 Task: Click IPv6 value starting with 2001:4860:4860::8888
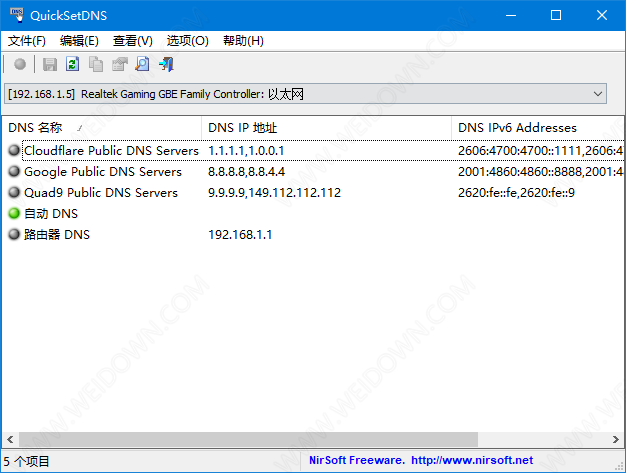(541, 172)
